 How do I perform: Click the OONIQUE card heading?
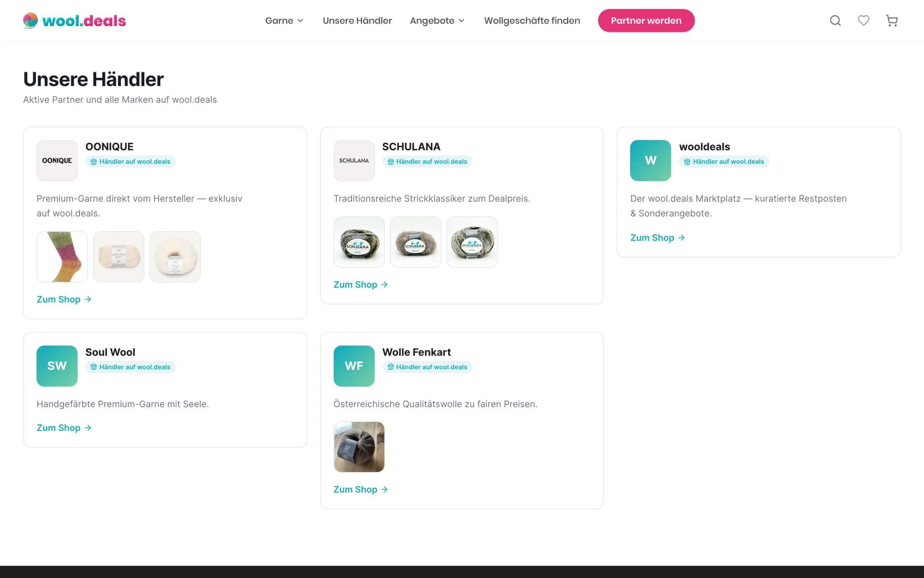pos(109,147)
